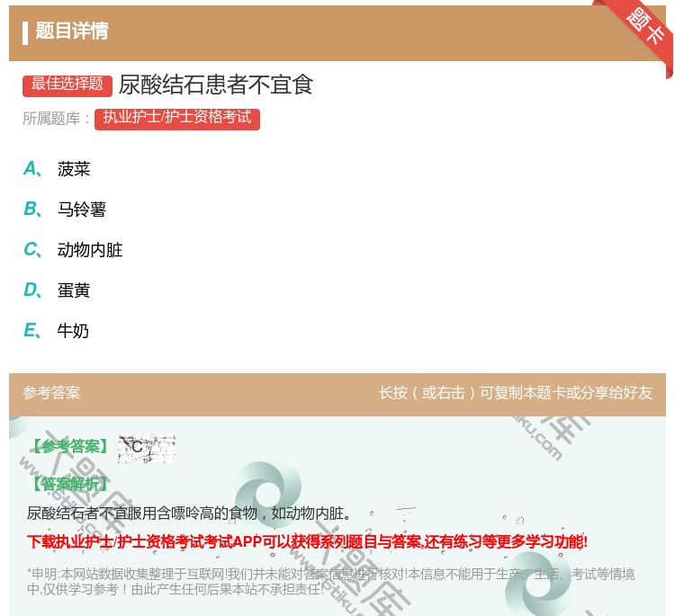Image resolution: width=675 pixels, height=616 pixels.
Task: Click the 长按（或右击）可复制本题卡 hint text
Action: [516, 393]
